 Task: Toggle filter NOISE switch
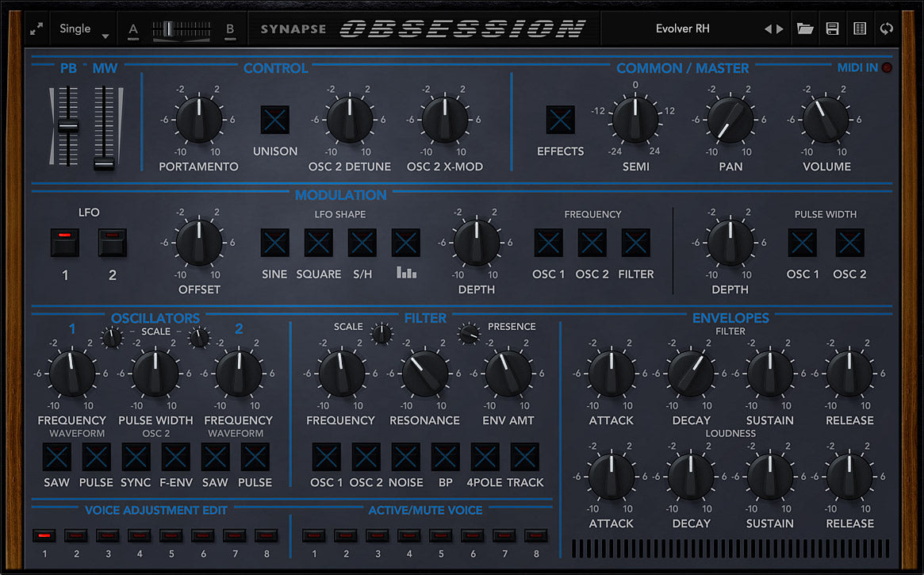click(x=405, y=457)
